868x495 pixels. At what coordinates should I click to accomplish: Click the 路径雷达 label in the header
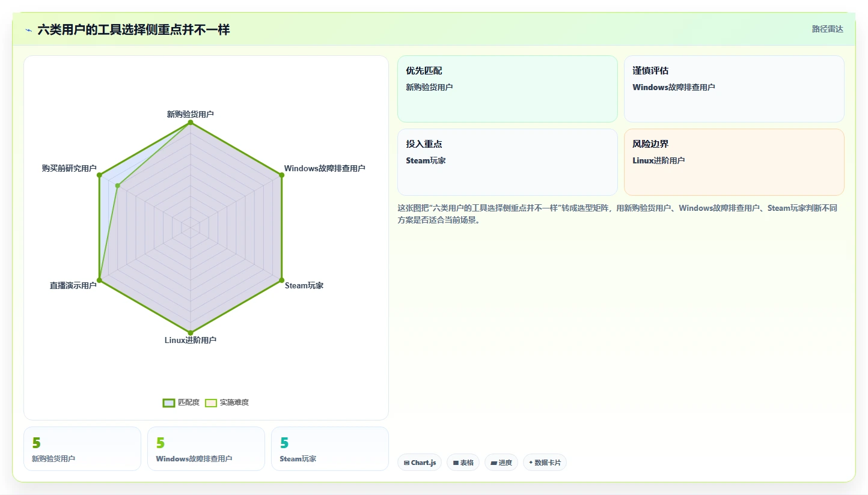tap(828, 29)
